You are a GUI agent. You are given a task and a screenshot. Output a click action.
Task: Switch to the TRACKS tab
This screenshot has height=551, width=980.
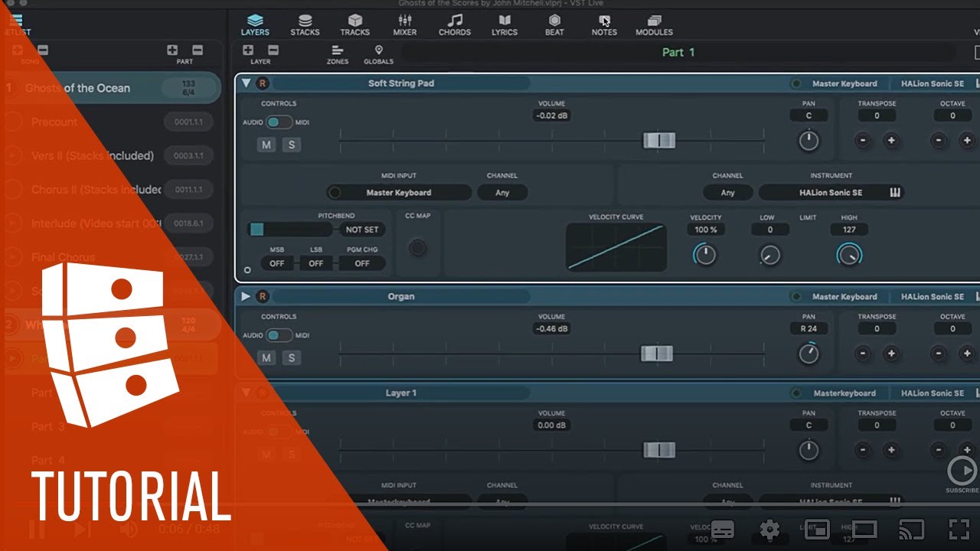coord(354,24)
